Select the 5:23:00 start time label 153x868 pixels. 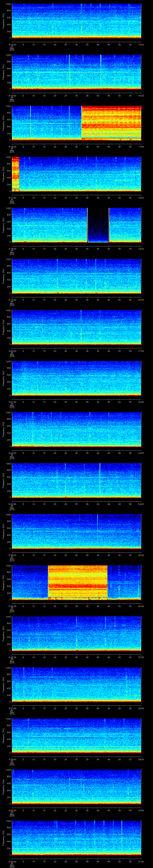pyautogui.click(x=12, y=504)
